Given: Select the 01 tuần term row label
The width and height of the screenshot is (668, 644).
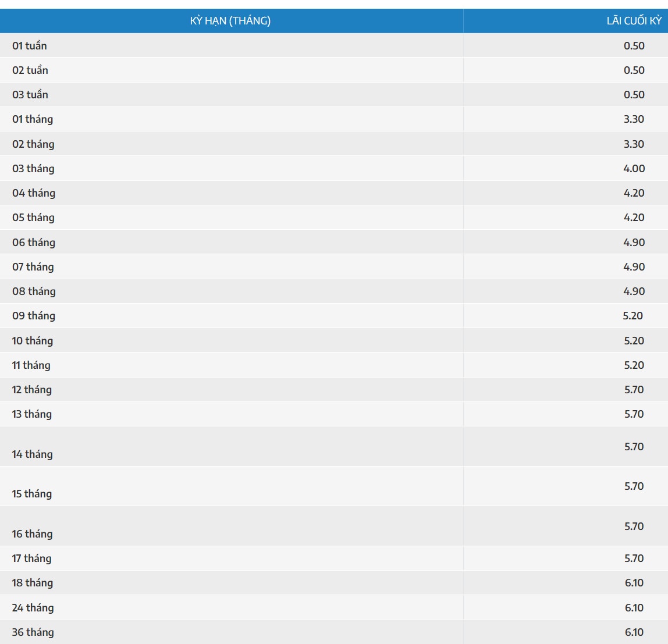Looking at the screenshot, I should click(x=30, y=46).
